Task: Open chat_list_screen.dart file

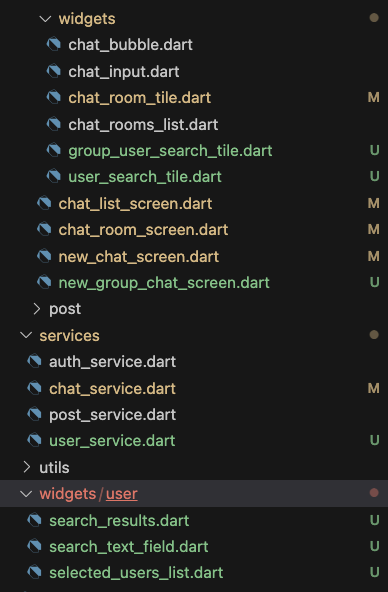Action: [x=135, y=204]
